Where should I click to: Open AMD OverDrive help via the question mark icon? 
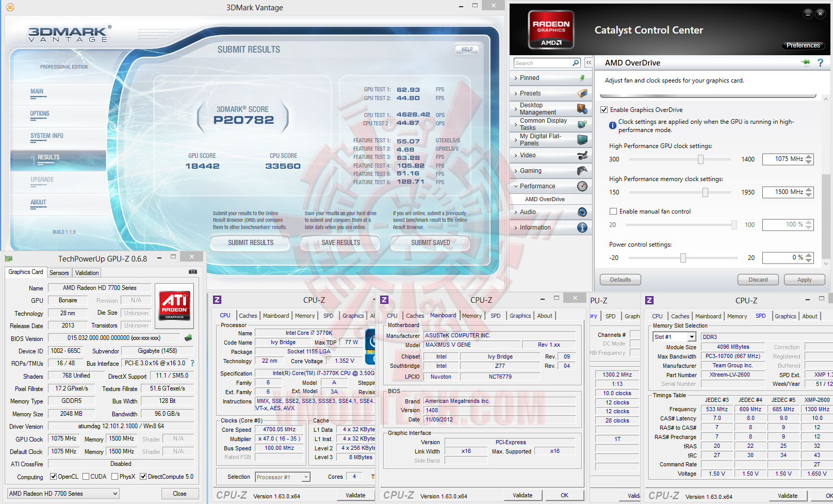820,63
